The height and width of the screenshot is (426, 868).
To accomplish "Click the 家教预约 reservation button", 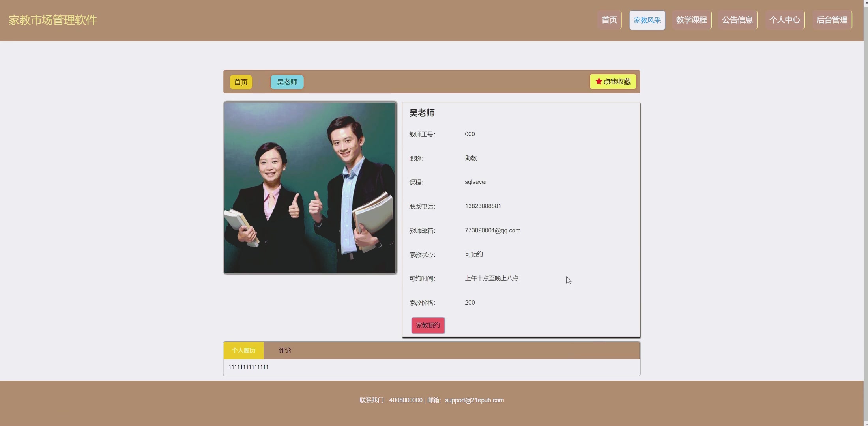I will click(x=428, y=325).
